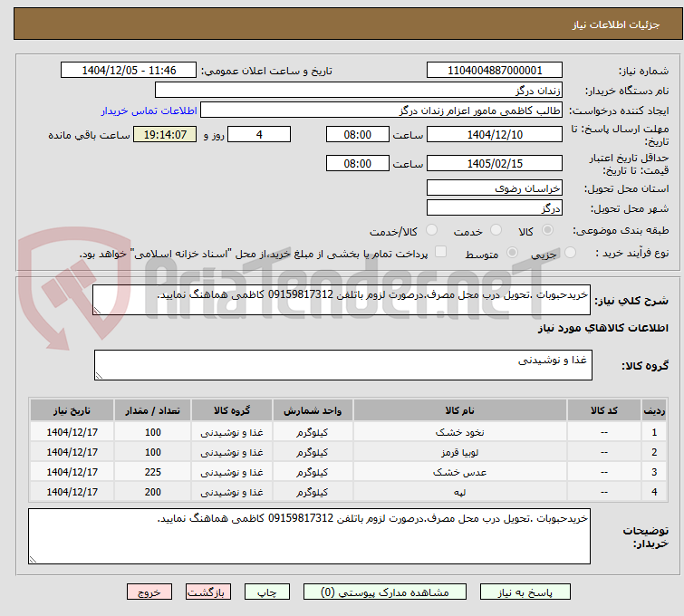Image resolution: width=684 pixels, height=616 pixels.
Task: Click quantity 225 in عدس خشک row
Action: click(x=153, y=472)
